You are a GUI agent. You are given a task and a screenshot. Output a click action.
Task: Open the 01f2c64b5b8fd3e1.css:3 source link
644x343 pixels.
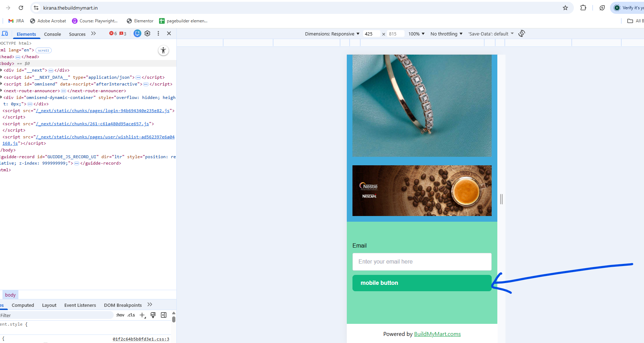pyautogui.click(x=141, y=339)
